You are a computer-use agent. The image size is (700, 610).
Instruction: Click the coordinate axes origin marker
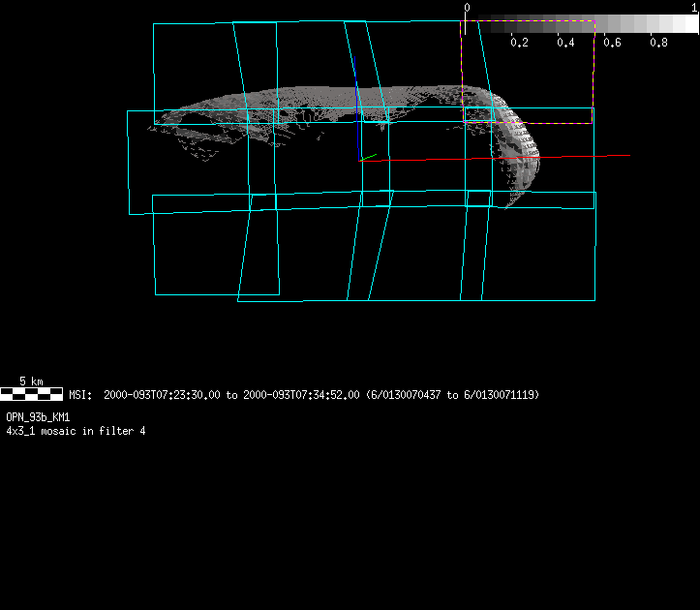pyautogui.click(x=360, y=160)
